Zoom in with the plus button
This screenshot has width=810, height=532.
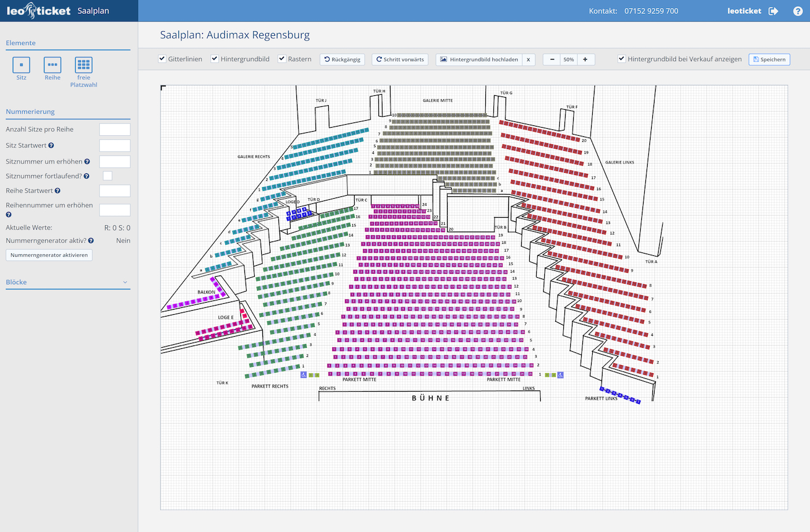pos(585,59)
